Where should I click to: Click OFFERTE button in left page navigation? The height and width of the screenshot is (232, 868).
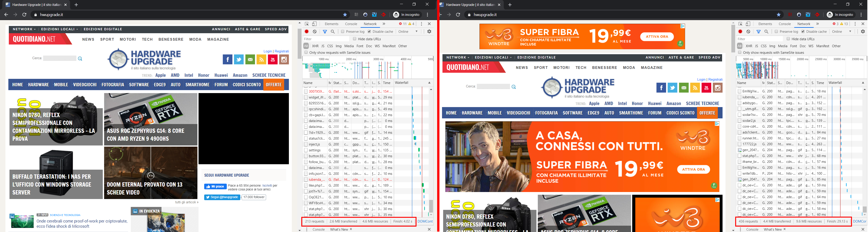click(x=274, y=85)
